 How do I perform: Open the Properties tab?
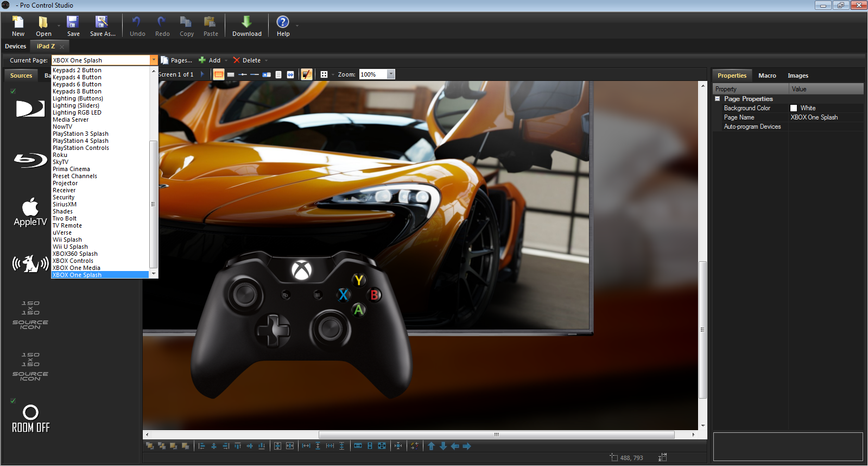732,75
